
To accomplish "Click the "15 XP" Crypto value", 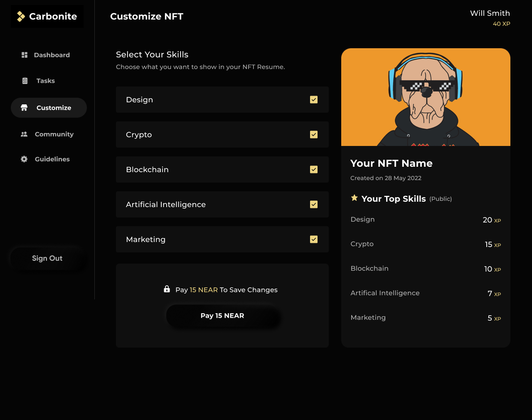I will [493, 245].
